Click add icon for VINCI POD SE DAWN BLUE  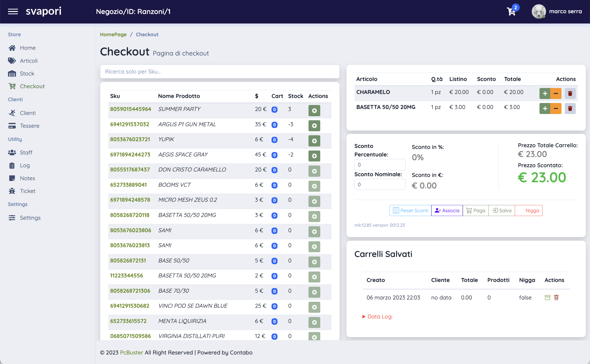coord(314,307)
